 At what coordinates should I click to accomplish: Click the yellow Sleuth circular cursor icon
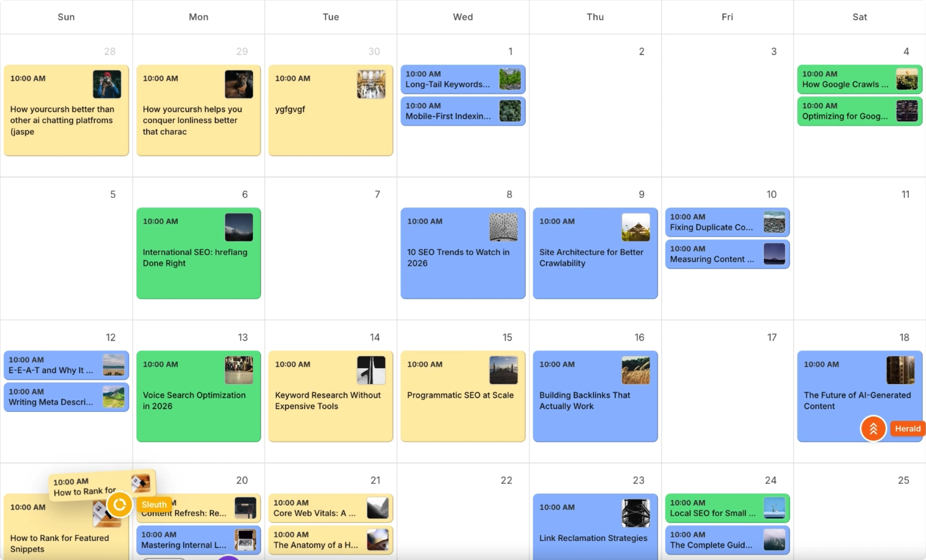pos(119,504)
